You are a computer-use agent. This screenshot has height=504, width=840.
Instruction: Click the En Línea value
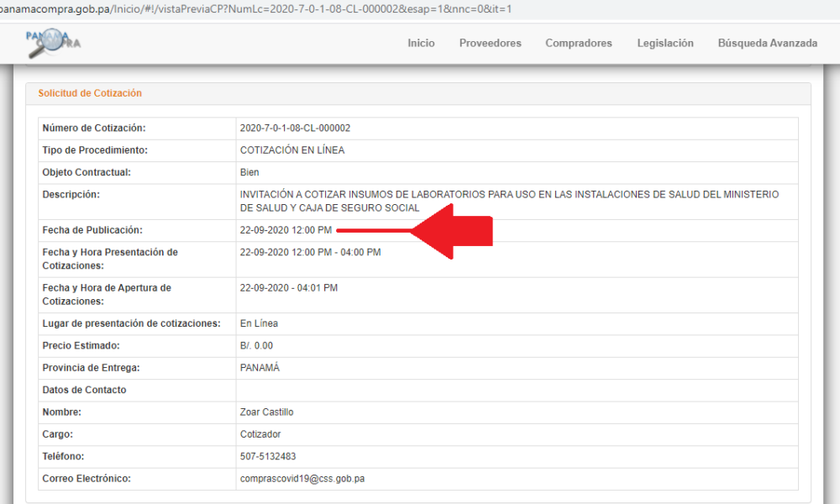pyautogui.click(x=260, y=323)
